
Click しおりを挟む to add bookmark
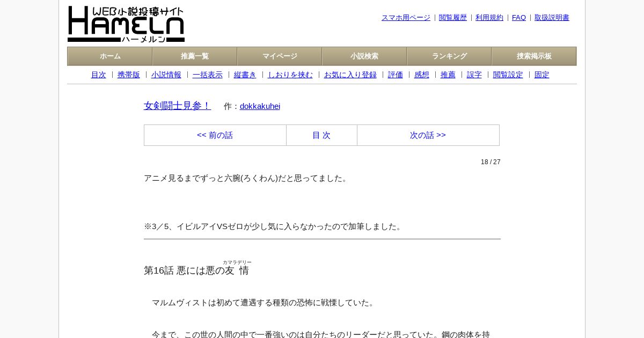point(290,75)
